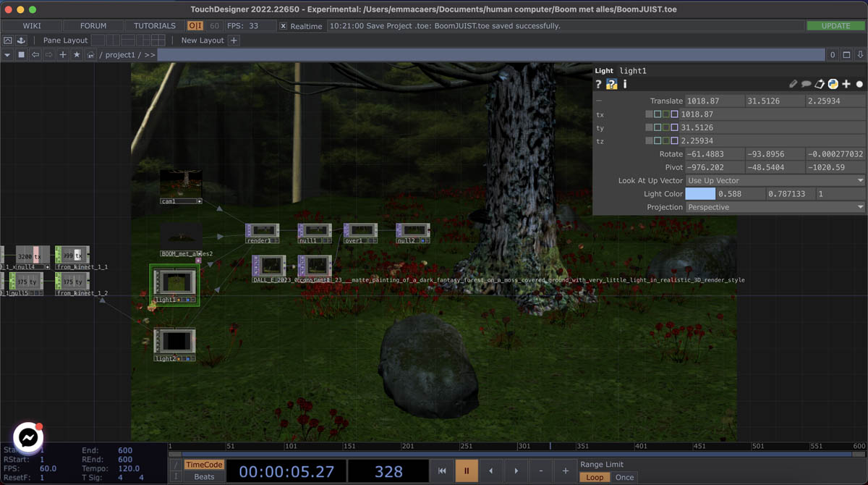Open Messenger chat head icon
This screenshot has height=485, width=868.
click(x=28, y=437)
